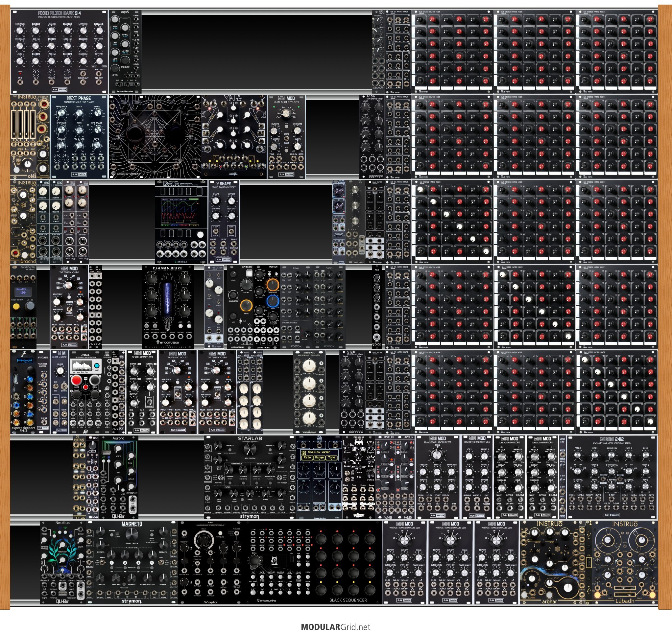Image resolution: width=672 pixels, height=634 pixels.
Task: Select the eqx5 boredbrain equalizer module
Action: 125,52
